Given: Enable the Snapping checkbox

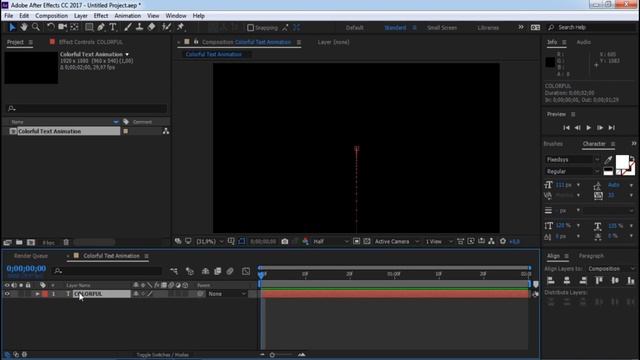Looking at the screenshot, I should 250,28.
